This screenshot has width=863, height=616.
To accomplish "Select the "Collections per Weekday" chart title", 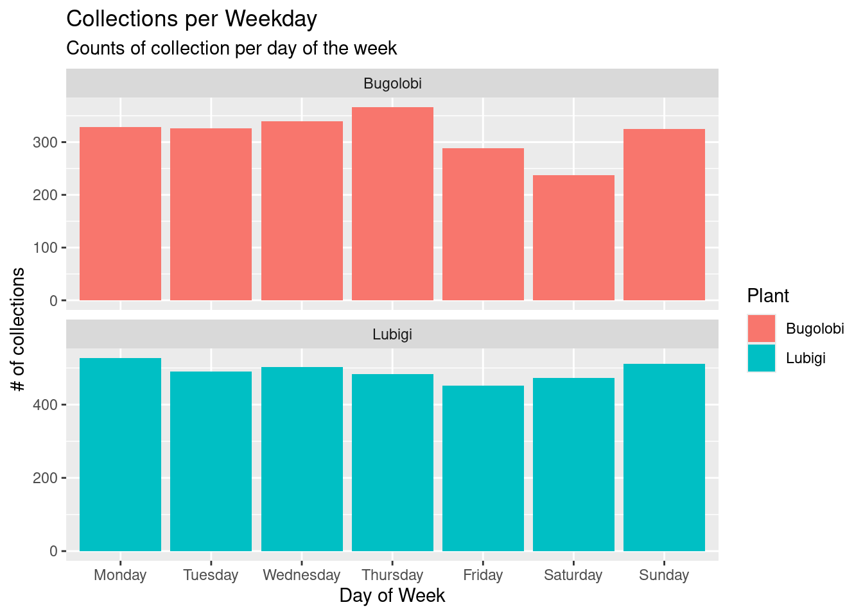I will (x=191, y=19).
